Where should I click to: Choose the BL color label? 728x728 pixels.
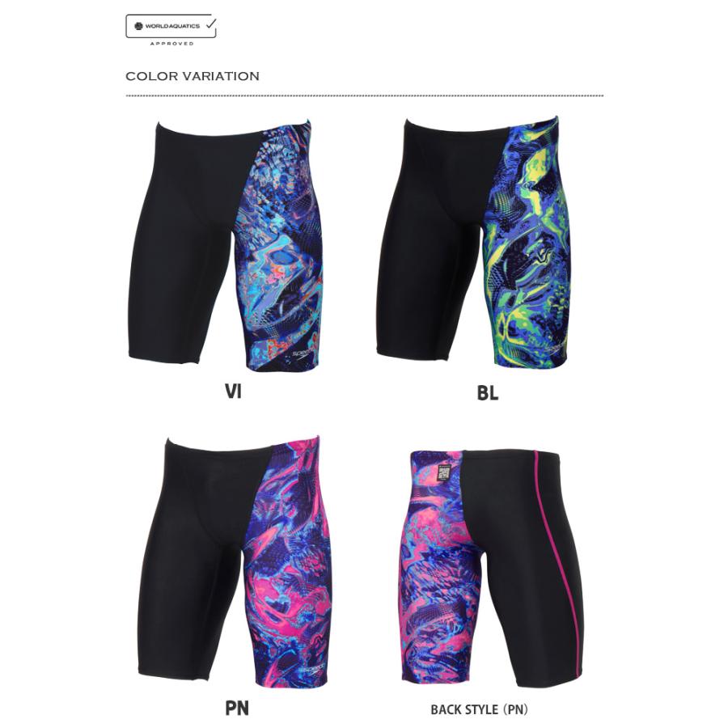coord(488,393)
